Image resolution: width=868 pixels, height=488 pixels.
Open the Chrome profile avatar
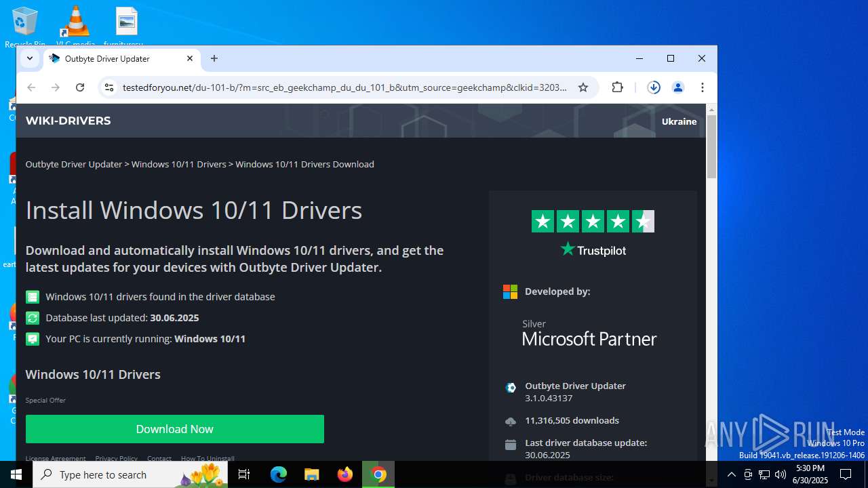677,87
